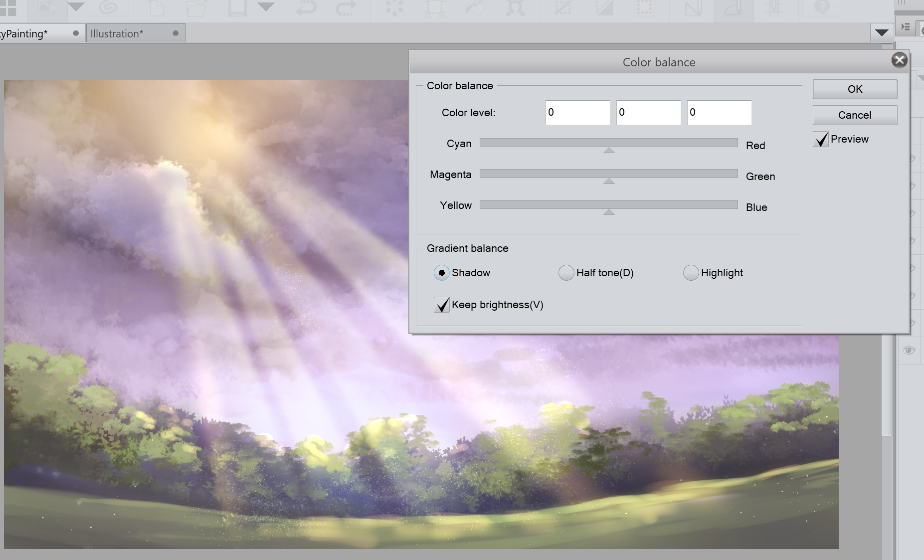Switch to the Illustration* tab
Viewport: 924px width, 560px height.
(117, 34)
